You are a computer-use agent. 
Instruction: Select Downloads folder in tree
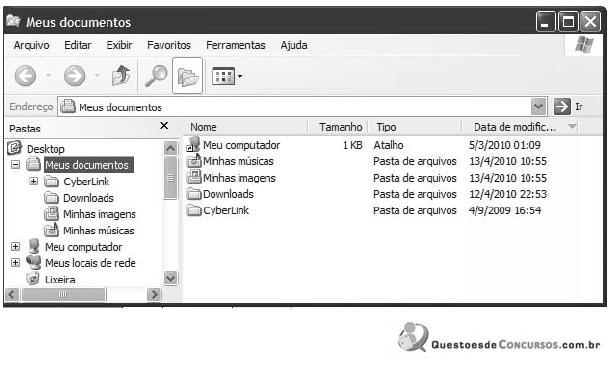[88, 198]
